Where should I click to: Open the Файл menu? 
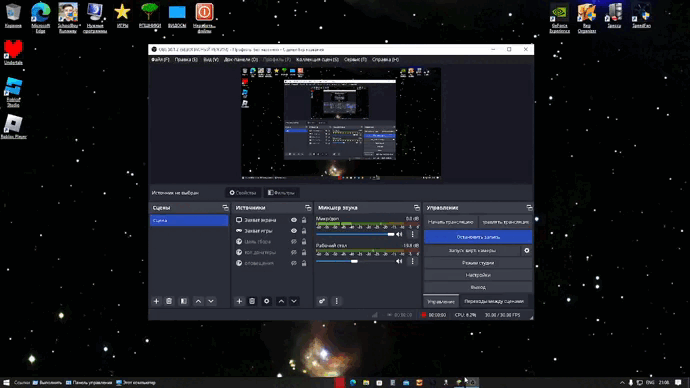(160, 59)
